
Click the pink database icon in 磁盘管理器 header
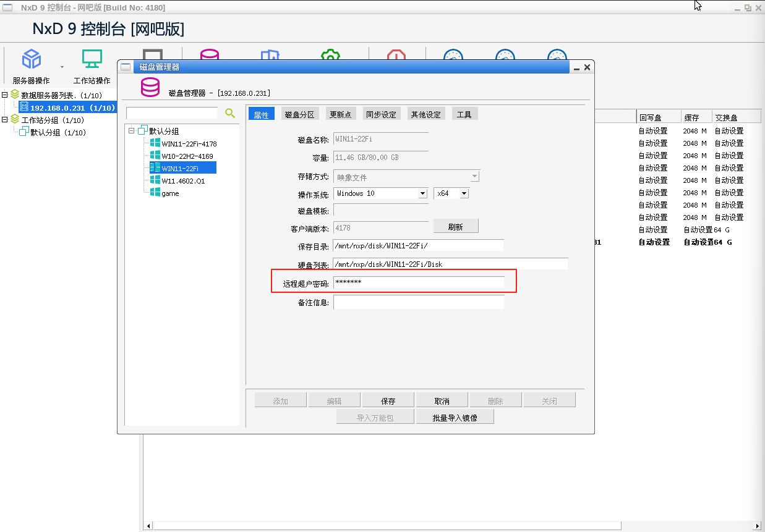(150, 87)
